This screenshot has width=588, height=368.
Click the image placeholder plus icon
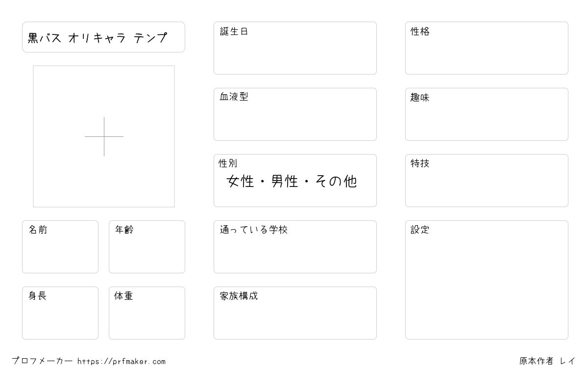click(x=104, y=136)
